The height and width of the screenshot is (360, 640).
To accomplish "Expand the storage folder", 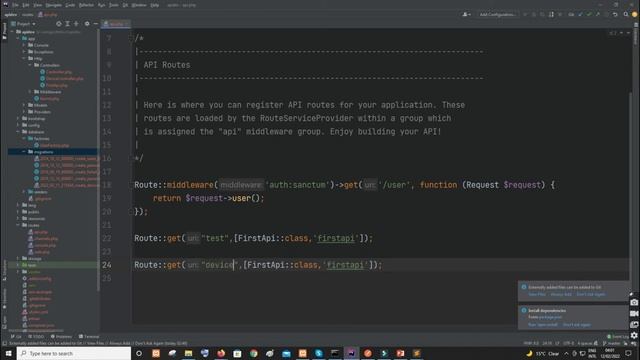I will point(18,259).
